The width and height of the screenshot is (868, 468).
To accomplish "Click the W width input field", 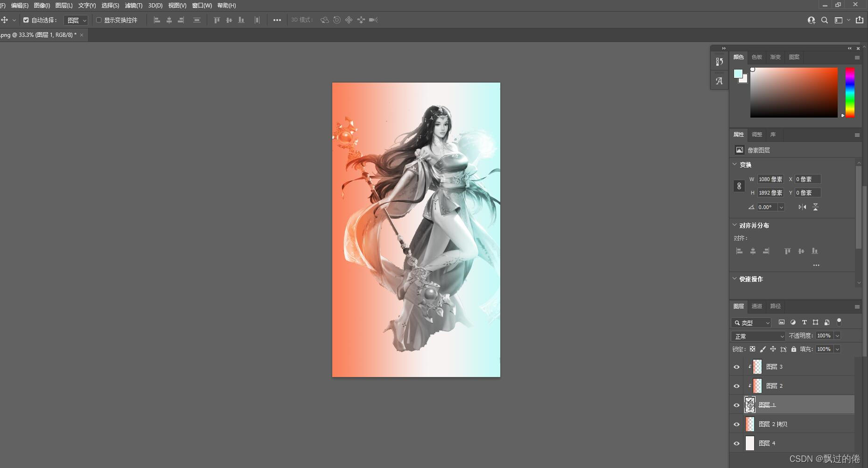I will (x=770, y=179).
